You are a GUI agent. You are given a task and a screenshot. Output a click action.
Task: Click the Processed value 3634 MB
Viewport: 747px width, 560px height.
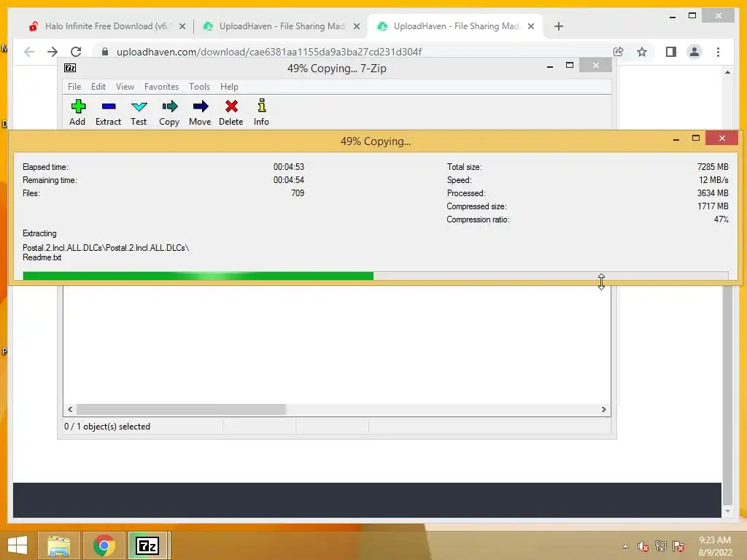pyautogui.click(x=713, y=192)
